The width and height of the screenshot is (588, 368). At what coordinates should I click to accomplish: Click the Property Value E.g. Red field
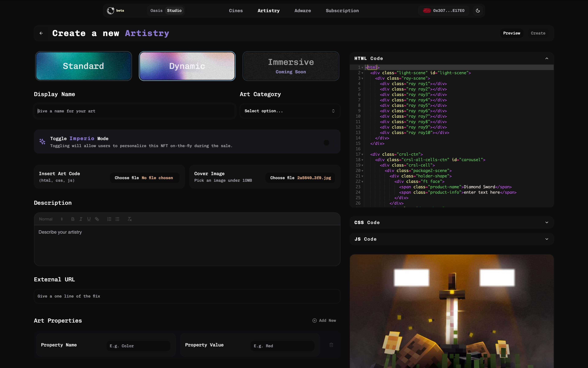[282, 346]
